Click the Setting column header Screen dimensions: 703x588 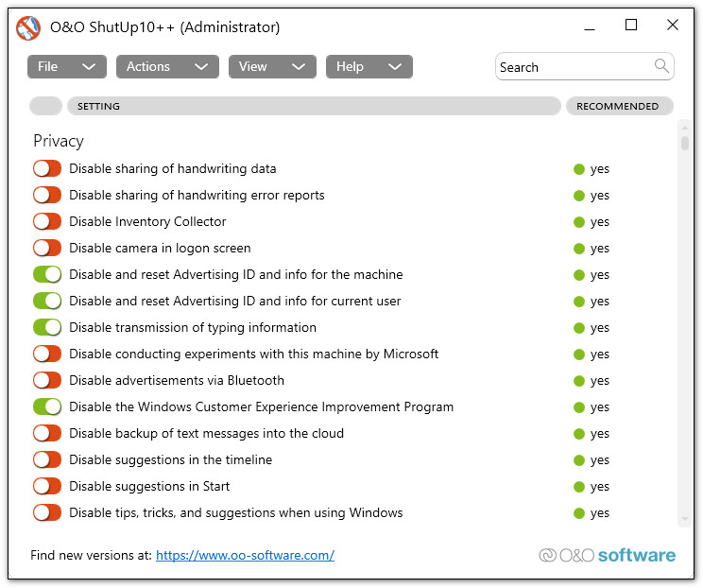click(312, 106)
